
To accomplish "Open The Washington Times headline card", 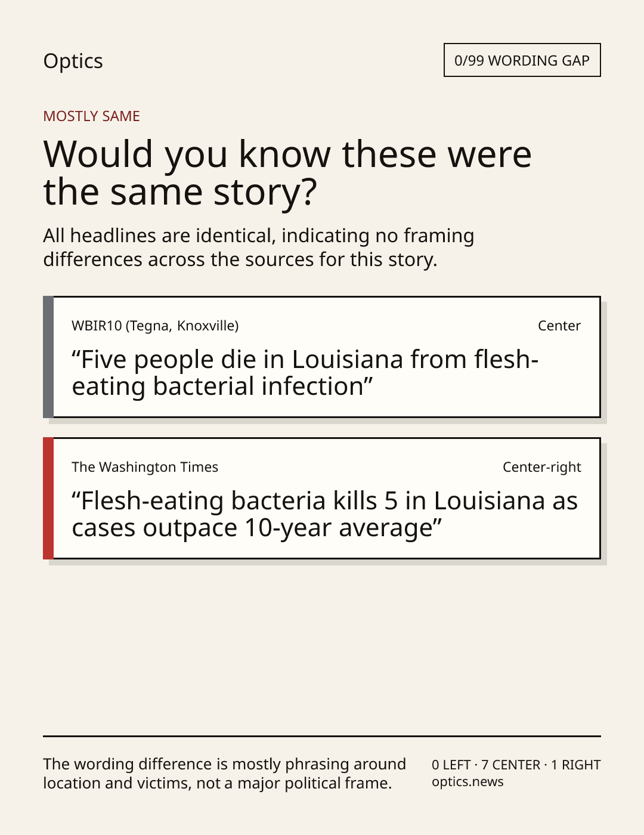I will point(322,498).
